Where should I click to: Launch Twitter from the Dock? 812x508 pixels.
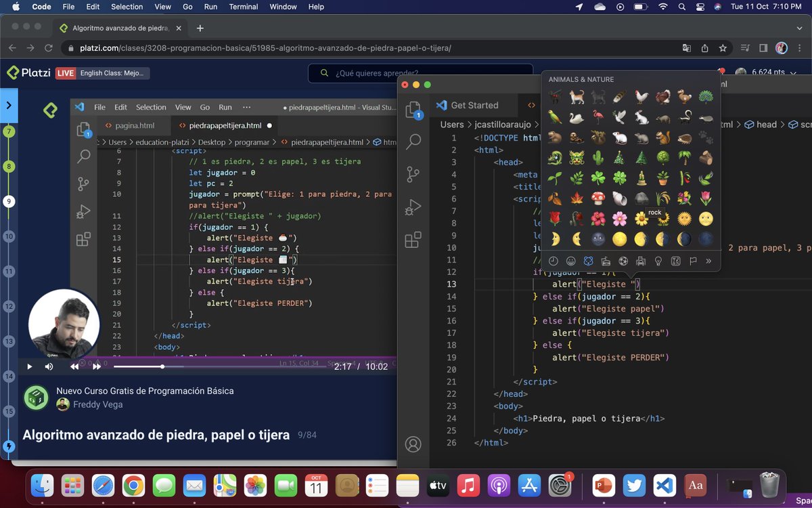634,485
